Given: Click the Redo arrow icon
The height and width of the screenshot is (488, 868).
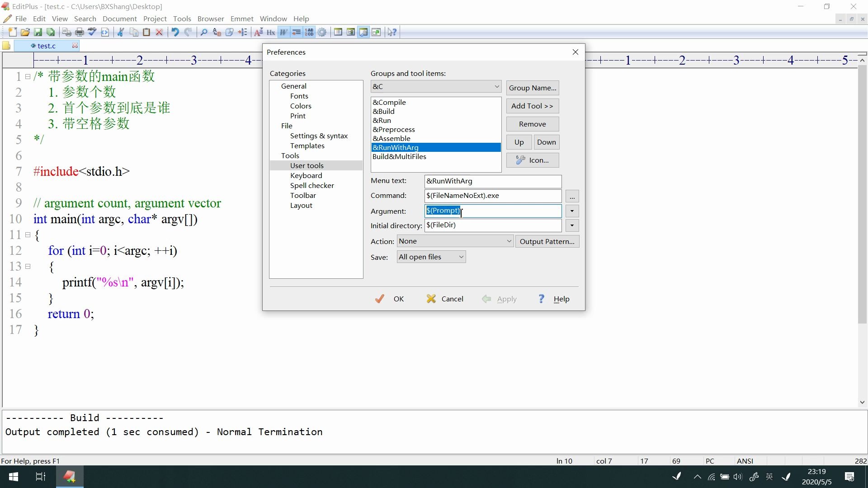Looking at the screenshot, I should (188, 32).
